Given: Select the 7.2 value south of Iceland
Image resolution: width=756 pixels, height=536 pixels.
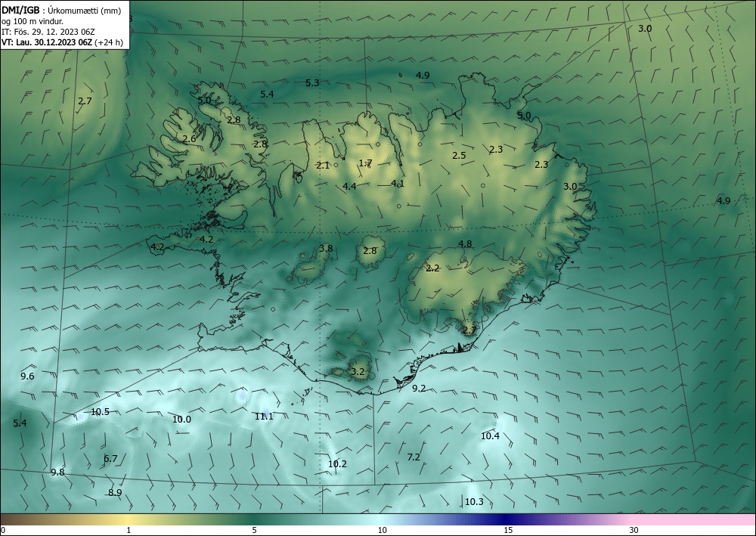Looking at the screenshot, I should pos(414,457).
